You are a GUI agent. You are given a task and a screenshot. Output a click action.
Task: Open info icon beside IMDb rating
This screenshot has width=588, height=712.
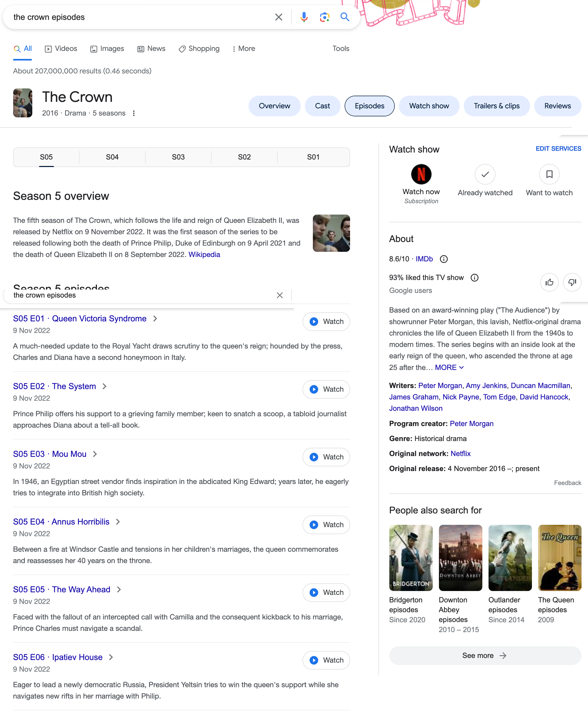point(443,259)
